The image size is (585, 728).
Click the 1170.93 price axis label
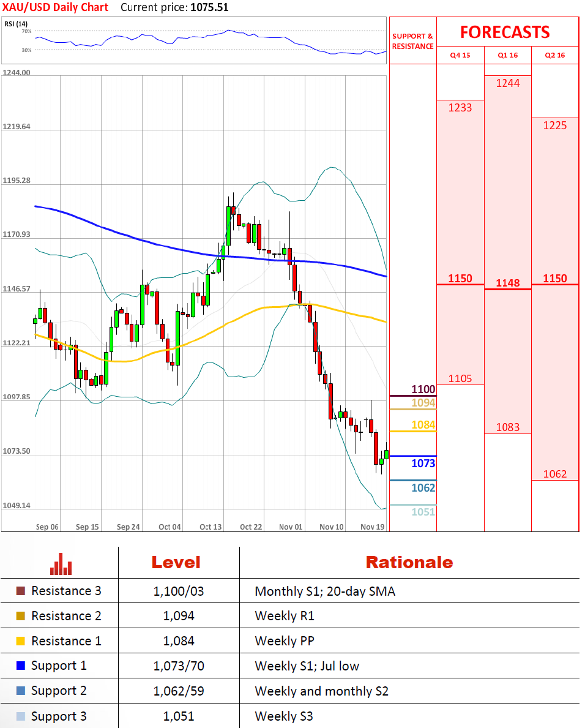(x=17, y=234)
